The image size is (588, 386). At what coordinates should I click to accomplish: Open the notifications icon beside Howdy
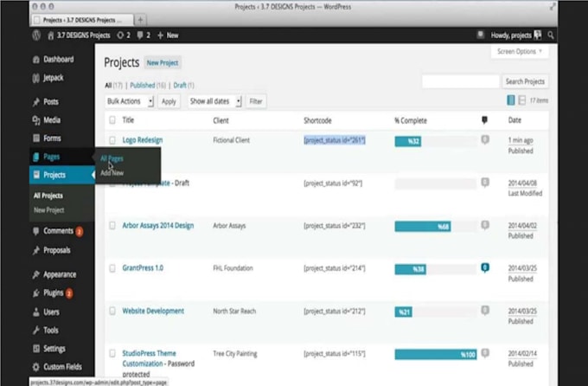(480, 35)
